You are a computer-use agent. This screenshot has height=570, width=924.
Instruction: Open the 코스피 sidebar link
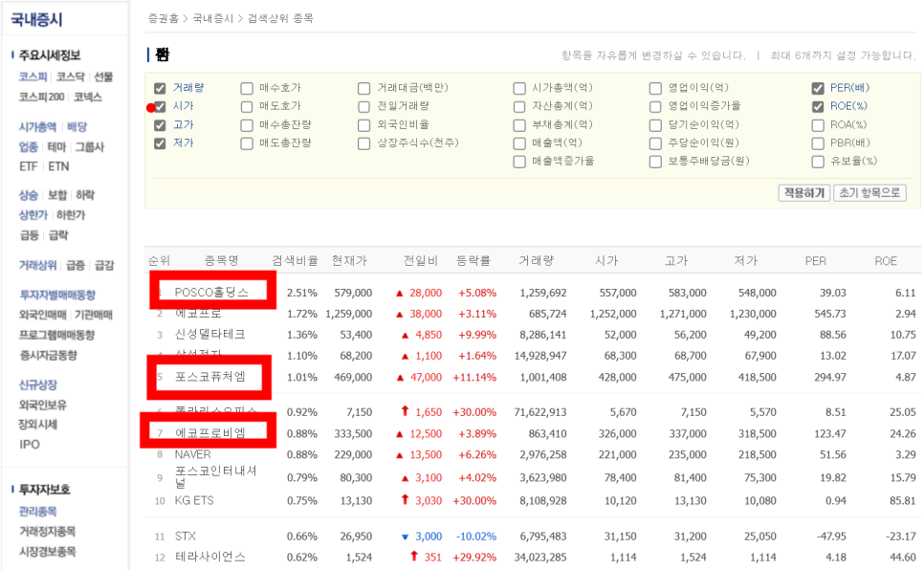pyautogui.click(x=33, y=77)
